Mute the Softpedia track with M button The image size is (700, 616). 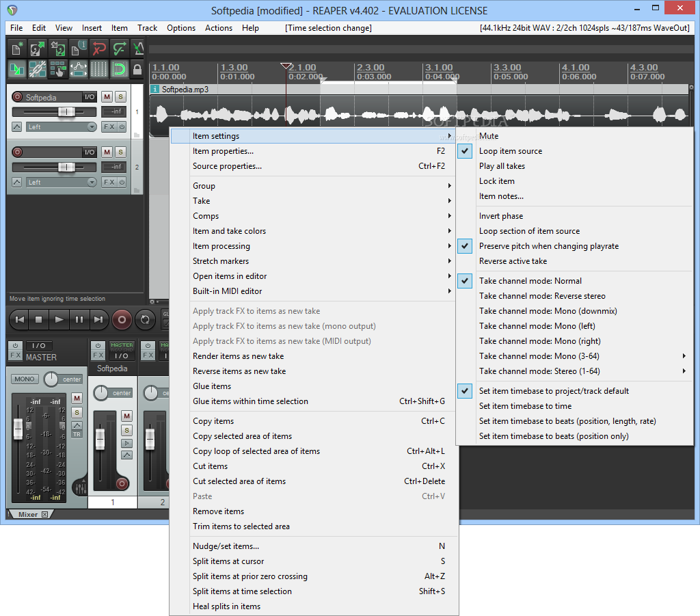tap(107, 97)
